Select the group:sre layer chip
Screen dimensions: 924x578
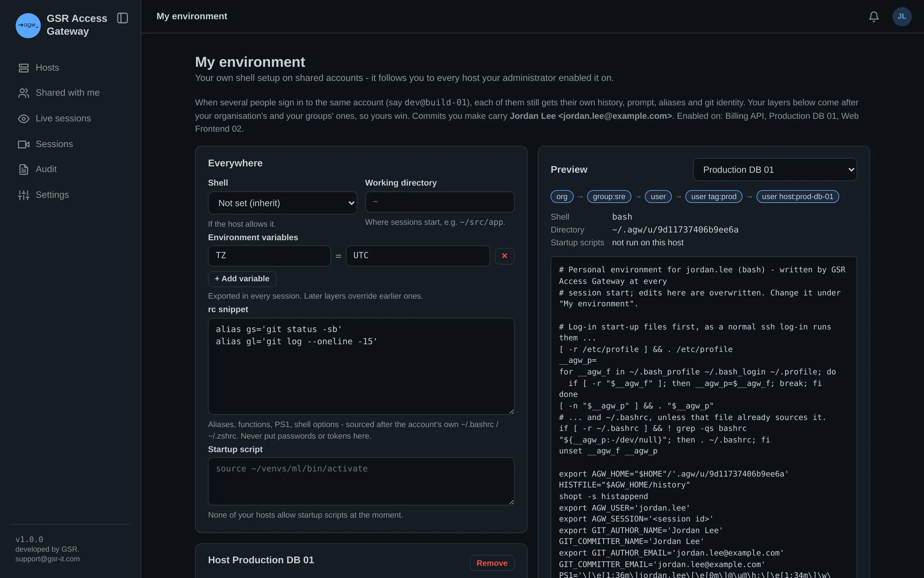pos(609,197)
